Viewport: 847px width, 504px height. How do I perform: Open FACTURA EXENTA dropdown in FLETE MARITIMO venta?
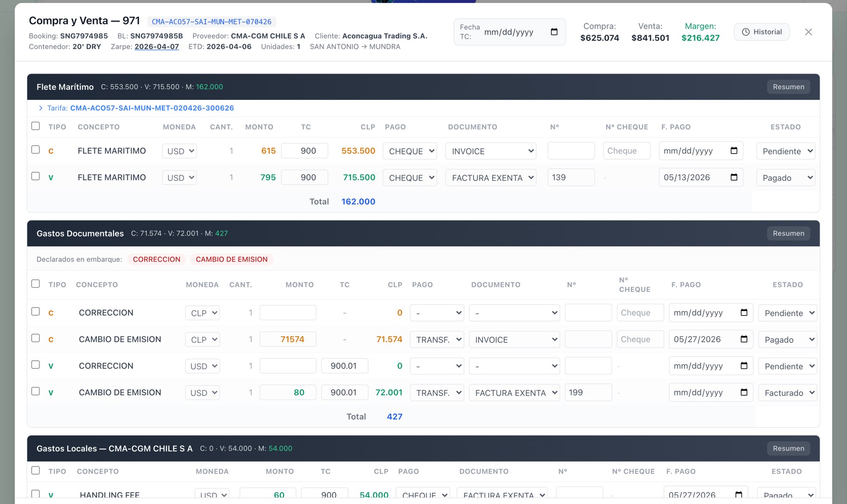pyautogui.click(x=491, y=177)
